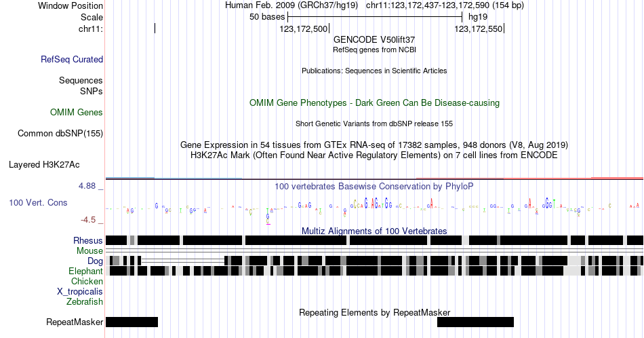Image resolution: width=644 pixels, height=338 pixels.
Task: Open the RefSeq Curated track label
Action: pyautogui.click(x=72, y=59)
